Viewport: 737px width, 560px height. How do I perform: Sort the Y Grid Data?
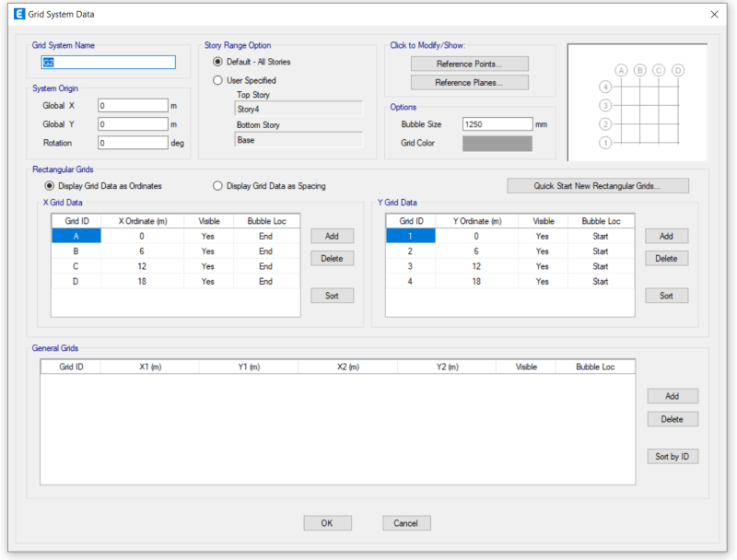pos(666,296)
